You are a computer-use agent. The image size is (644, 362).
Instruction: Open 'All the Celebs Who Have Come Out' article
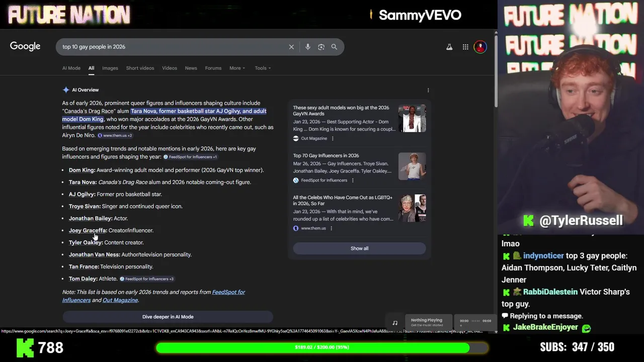point(343,201)
